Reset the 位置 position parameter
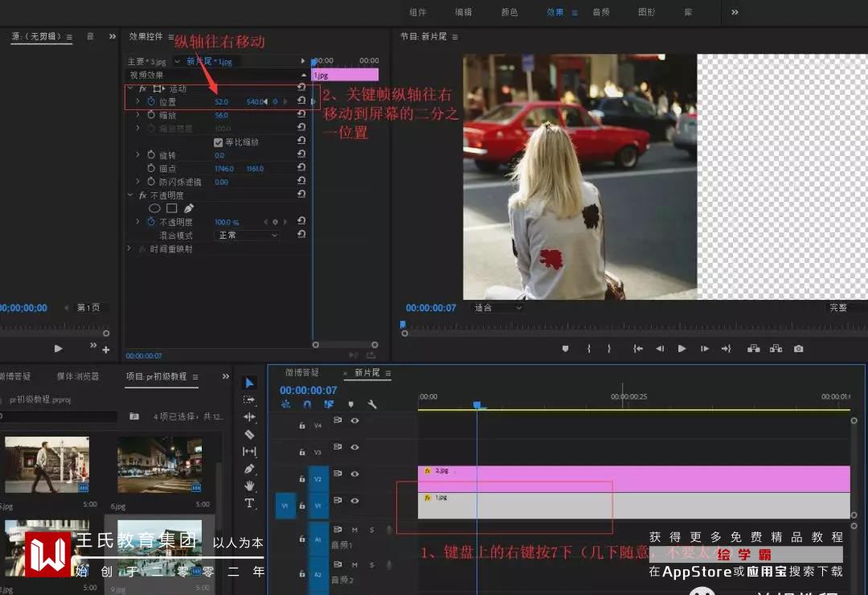The width and height of the screenshot is (868, 595). [301, 101]
